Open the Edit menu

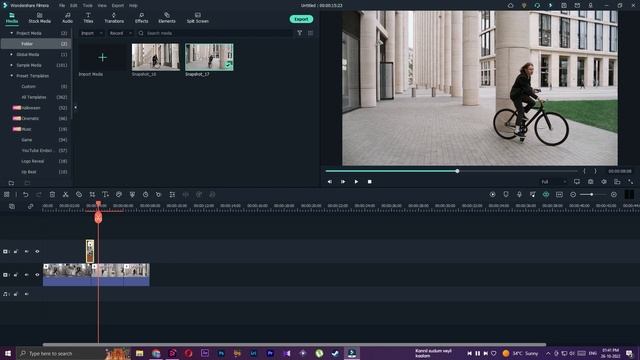click(73, 6)
